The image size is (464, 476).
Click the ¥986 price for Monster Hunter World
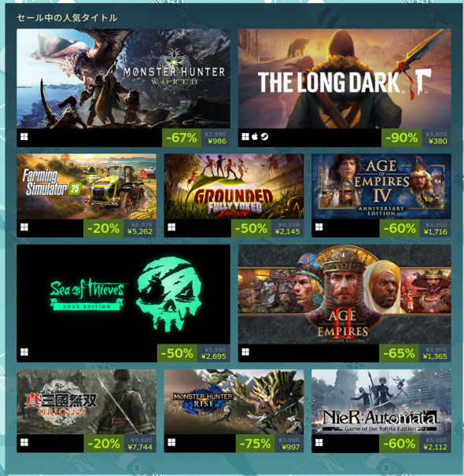click(x=217, y=141)
